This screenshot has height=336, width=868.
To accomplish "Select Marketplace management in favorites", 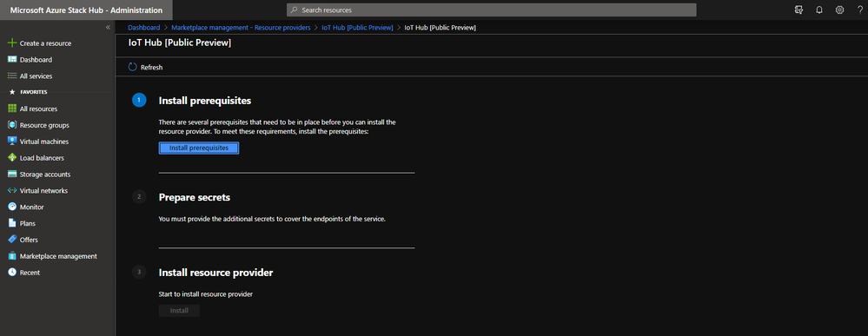I will (x=57, y=256).
